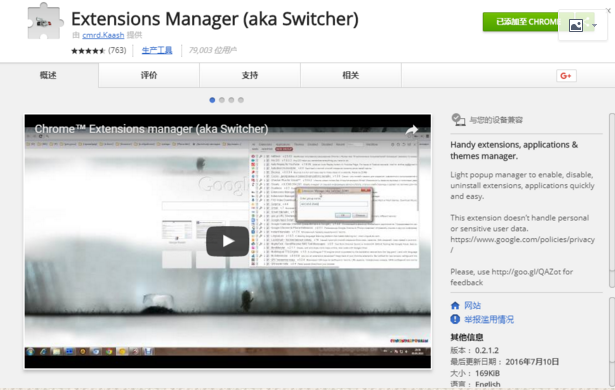615x390 pixels.
Task: Click the Google+ share button
Action: pyautogui.click(x=566, y=76)
